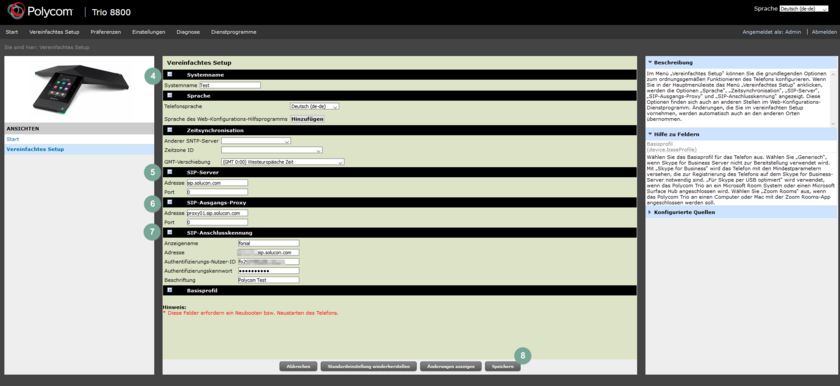Collapse the SIP-Server section expander
840x386 pixels.
click(170, 172)
